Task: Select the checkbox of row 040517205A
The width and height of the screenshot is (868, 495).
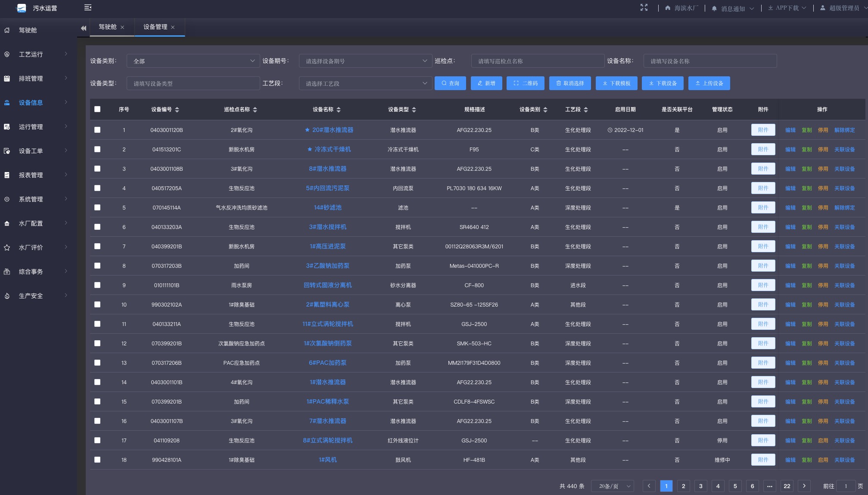Action: [97, 188]
